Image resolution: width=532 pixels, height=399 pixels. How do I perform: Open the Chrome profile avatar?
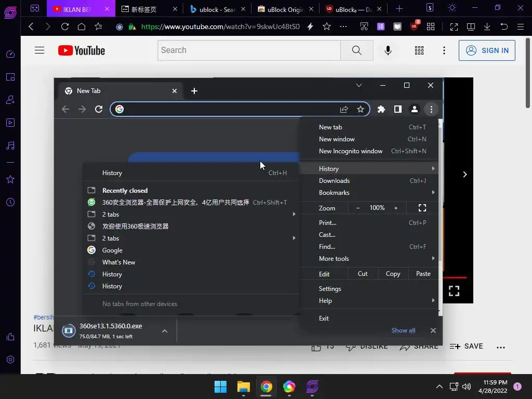(414, 109)
